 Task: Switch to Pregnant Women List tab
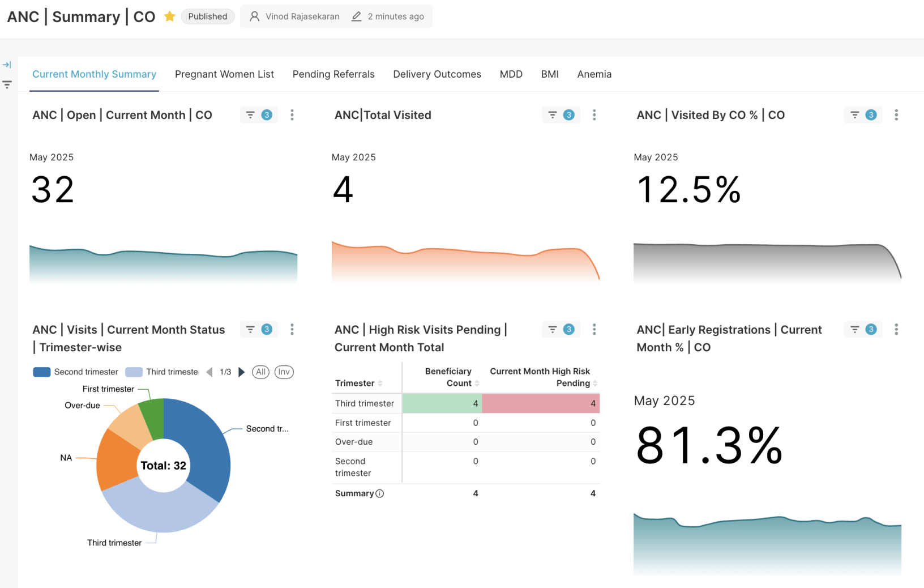coord(224,74)
